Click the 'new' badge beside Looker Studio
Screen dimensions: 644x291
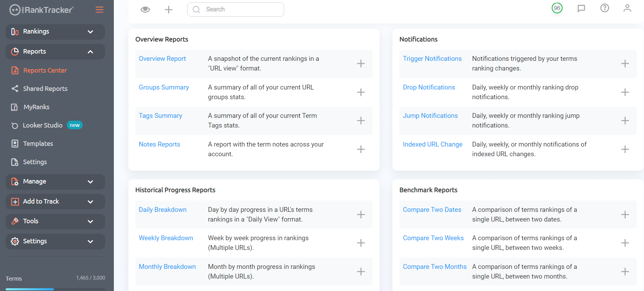coord(75,125)
